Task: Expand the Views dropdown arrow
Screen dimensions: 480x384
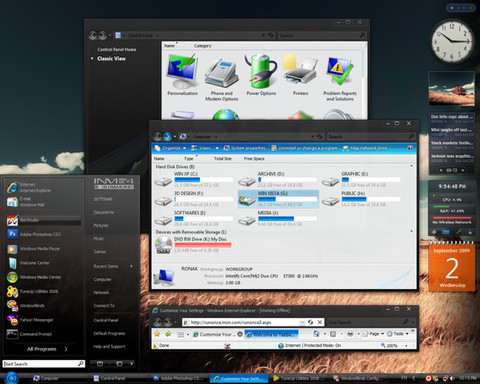Action: click(217, 148)
